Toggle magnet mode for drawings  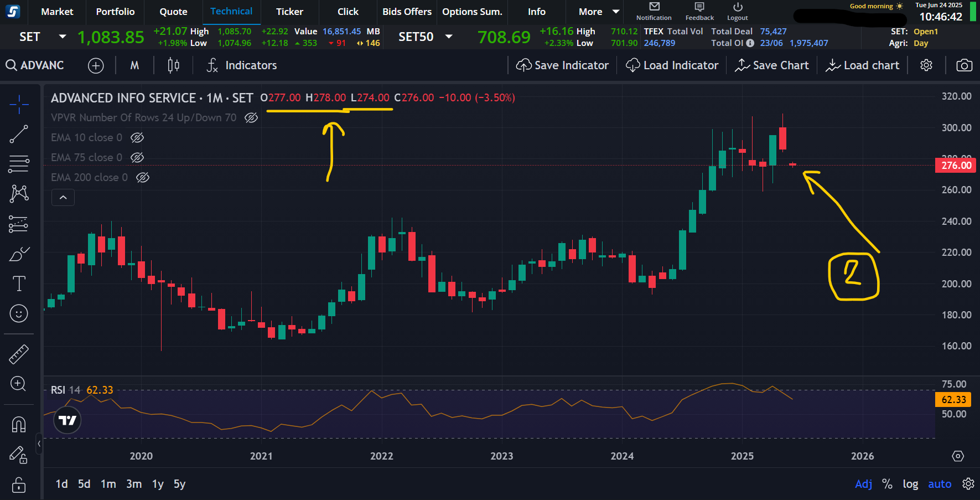click(x=19, y=425)
